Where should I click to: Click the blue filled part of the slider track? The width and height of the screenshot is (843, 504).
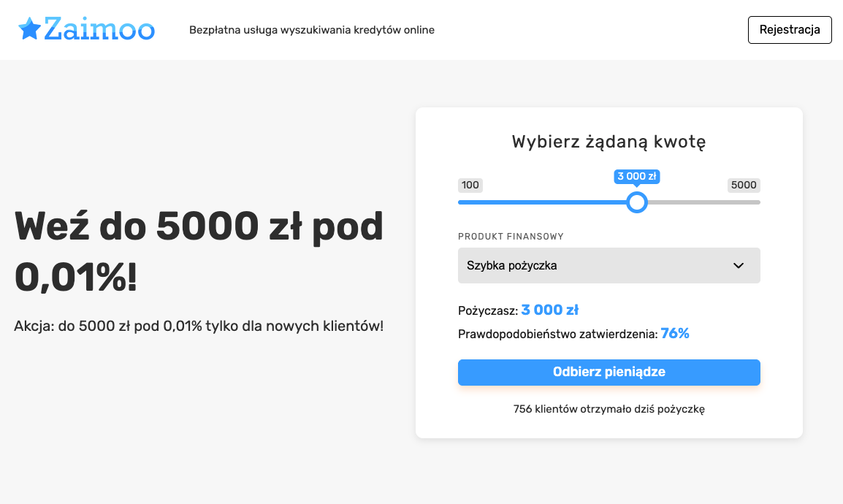point(541,202)
